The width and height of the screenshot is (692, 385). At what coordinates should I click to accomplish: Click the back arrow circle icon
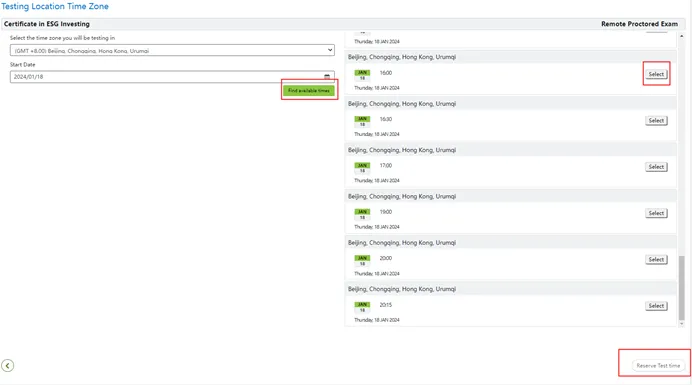(8, 366)
